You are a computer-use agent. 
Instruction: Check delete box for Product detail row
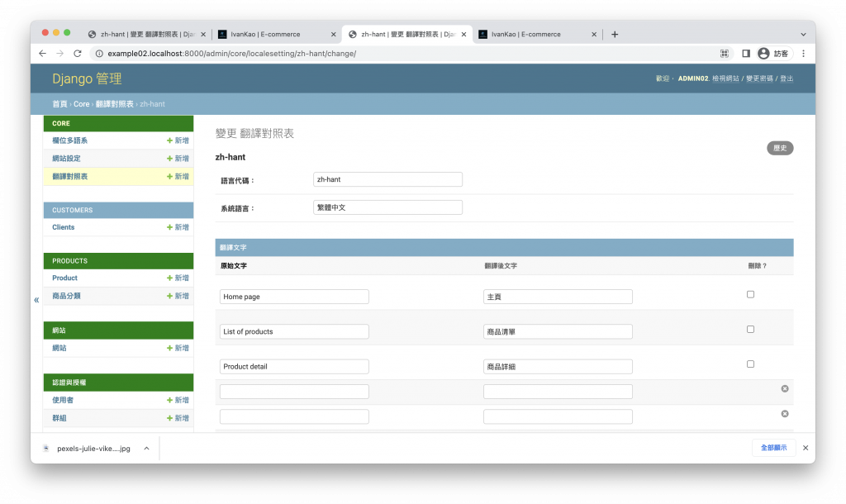click(750, 364)
